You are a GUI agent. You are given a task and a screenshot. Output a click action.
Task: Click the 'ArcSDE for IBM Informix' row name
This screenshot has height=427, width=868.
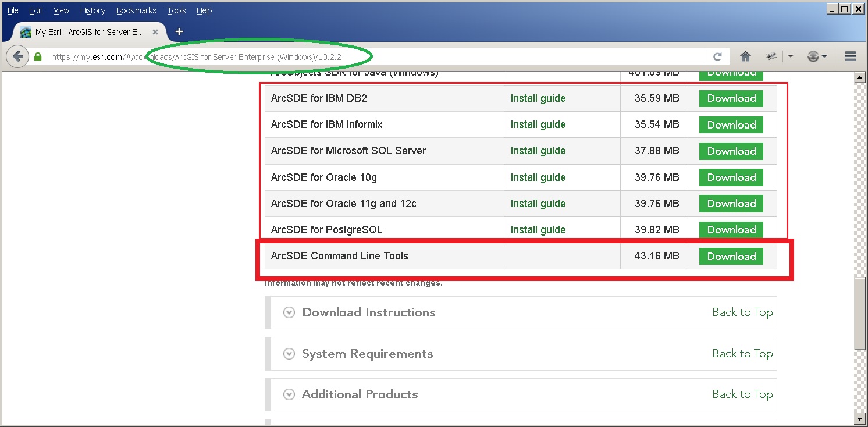(x=326, y=124)
